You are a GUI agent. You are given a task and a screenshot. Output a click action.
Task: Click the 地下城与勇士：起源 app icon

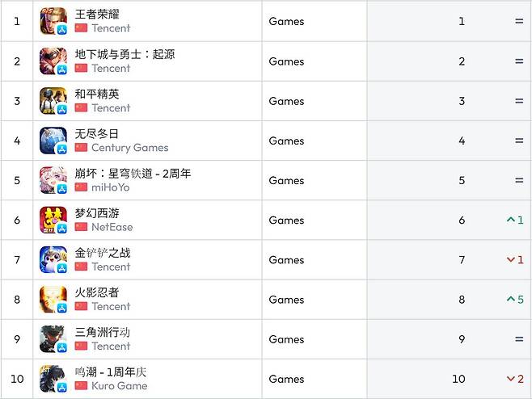pos(53,61)
